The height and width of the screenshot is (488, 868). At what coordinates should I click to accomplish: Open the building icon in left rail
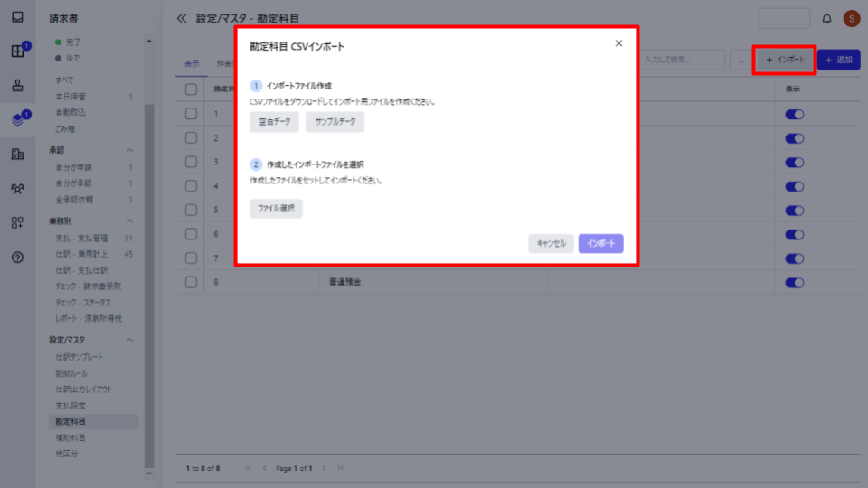pos(18,154)
